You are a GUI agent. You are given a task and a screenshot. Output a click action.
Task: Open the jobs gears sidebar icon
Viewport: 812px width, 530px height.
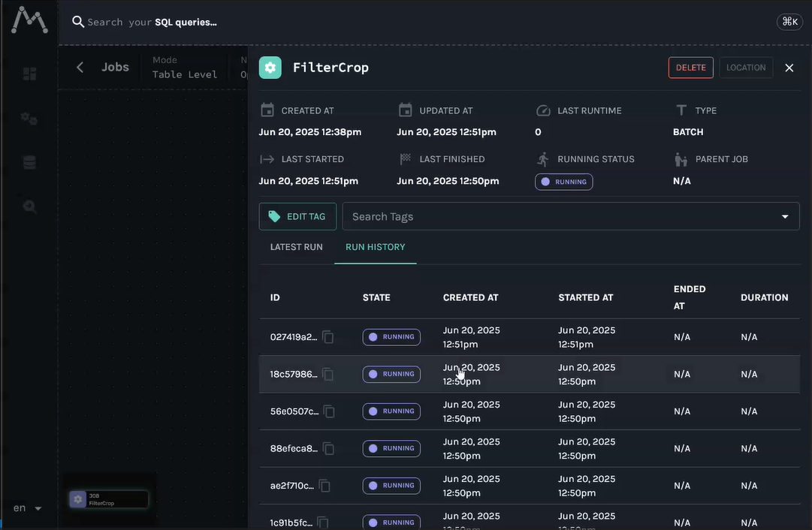click(29, 119)
